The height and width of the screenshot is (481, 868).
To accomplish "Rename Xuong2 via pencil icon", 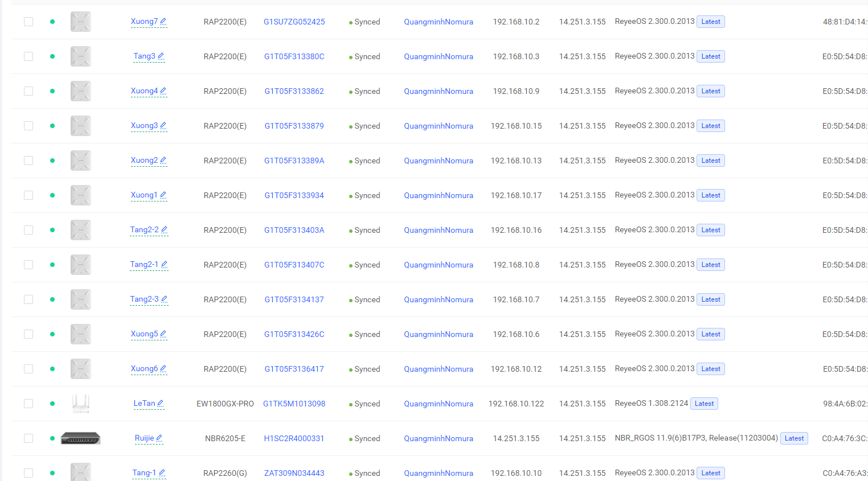I will click(x=163, y=161).
